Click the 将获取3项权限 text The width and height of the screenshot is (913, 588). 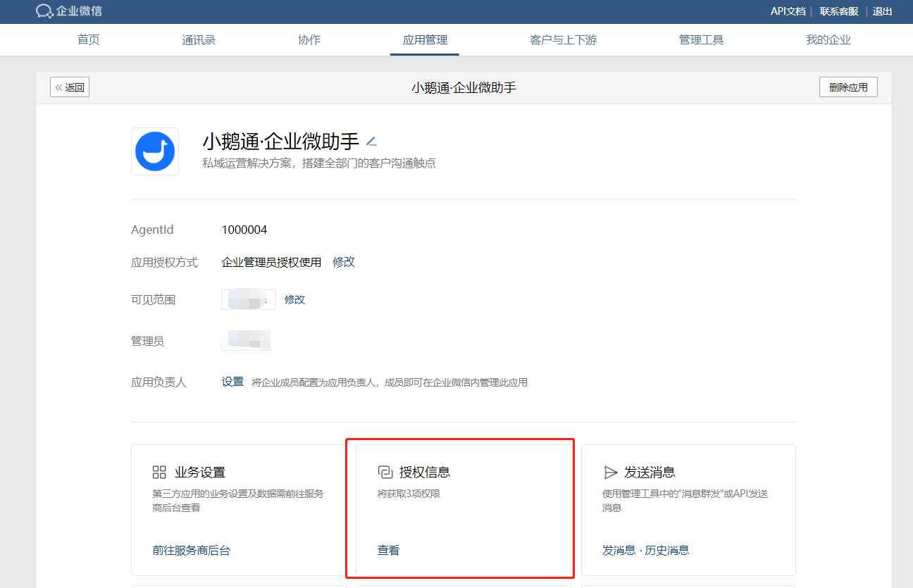point(409,494)
